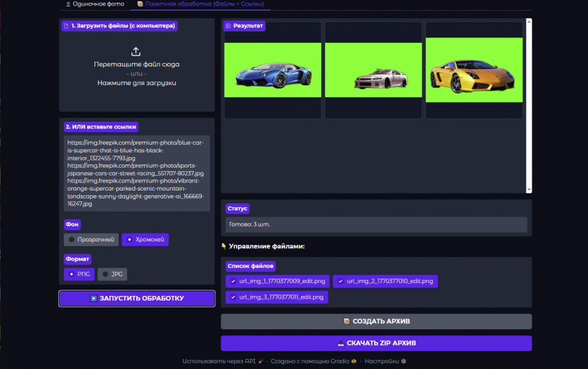Click the Gradio logo icon in footer
The image size is (588, 369).
click(x=353, y=361)
